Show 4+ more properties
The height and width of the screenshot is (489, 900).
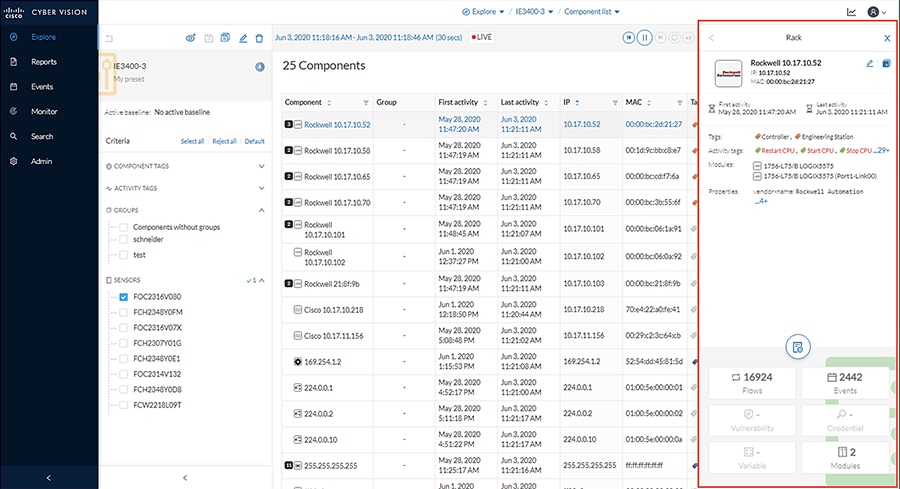click(x=761, y=201)
